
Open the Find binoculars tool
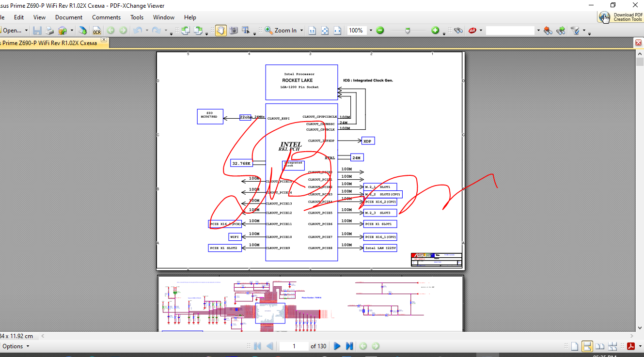458,31
